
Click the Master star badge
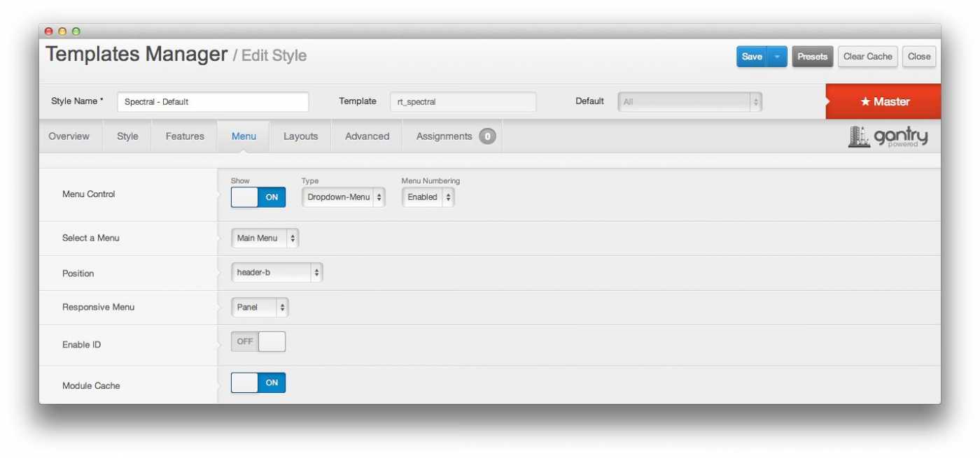coord(884,102)
